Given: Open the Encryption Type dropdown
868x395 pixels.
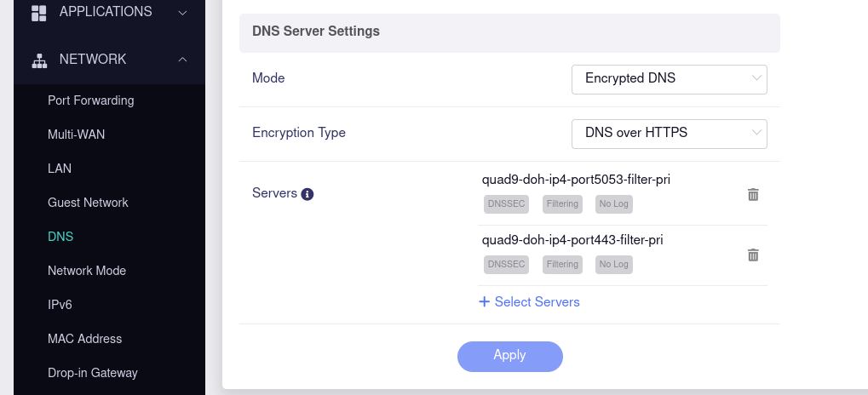Looking at the screenshot, I should [669, 133].
